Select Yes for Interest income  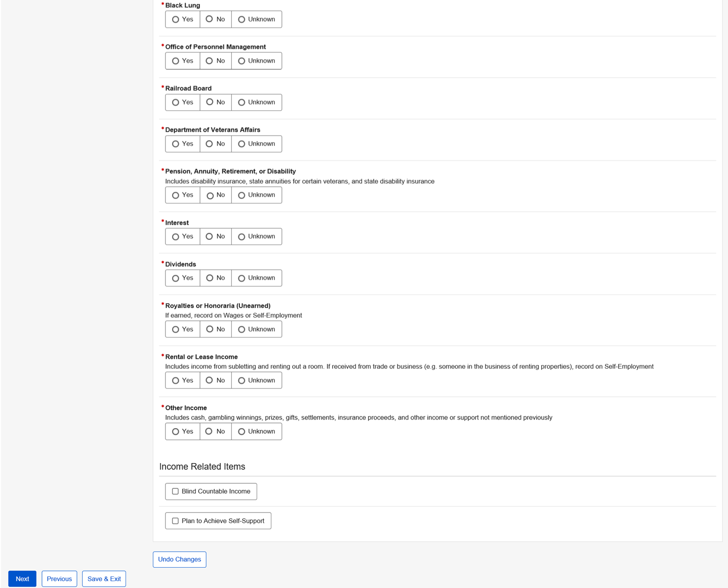176,237
